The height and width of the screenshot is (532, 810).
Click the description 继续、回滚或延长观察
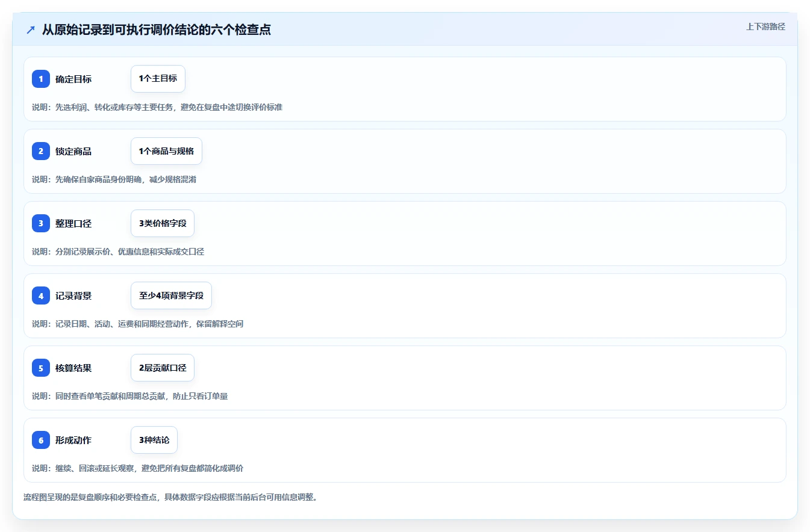coord(137,468)
